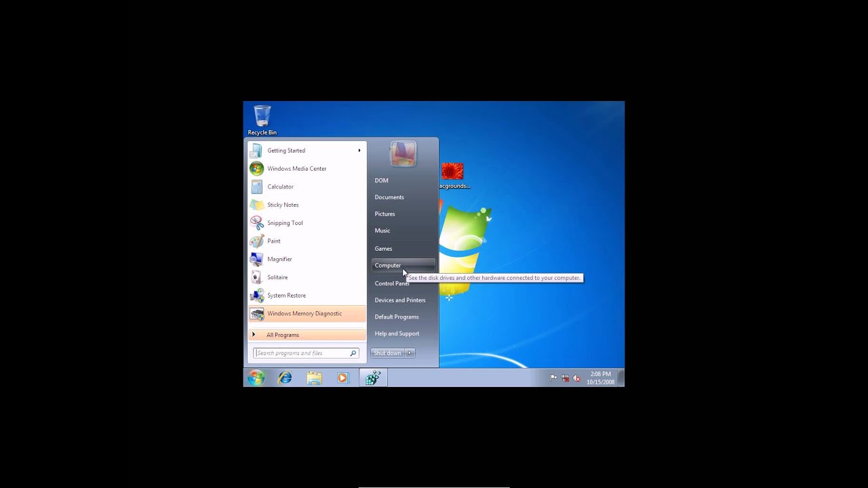This screenshot has width=868, height=488.
Task: Click the System Restore icon
Action: point(256,296)
